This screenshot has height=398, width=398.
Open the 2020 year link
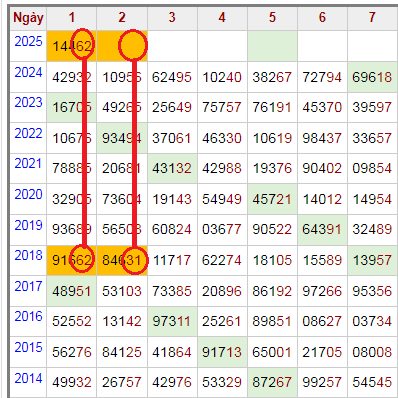(x=28, y=194)
